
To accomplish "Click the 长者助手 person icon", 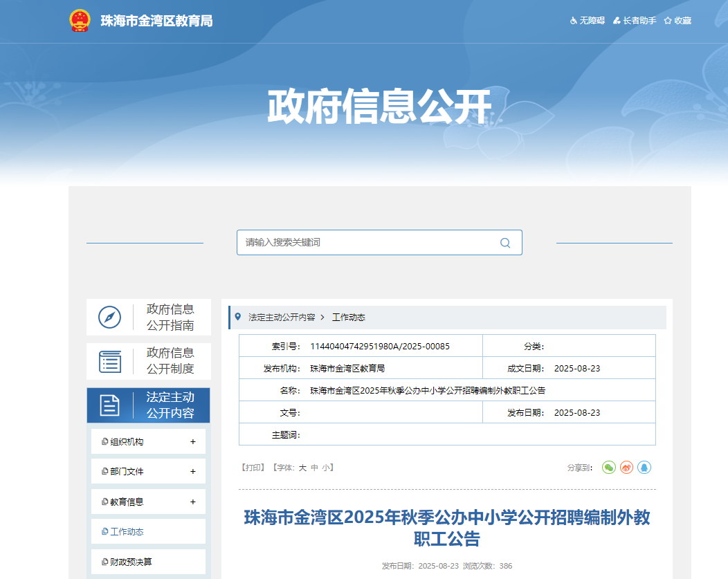I will [x=617, y=21].
